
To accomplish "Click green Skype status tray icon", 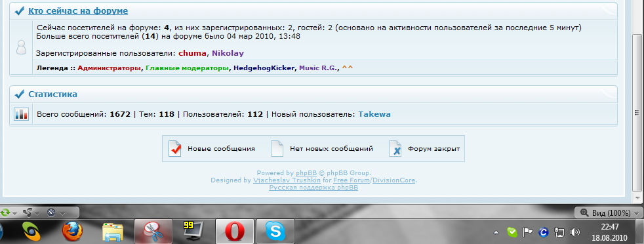I will click(512, 232).
